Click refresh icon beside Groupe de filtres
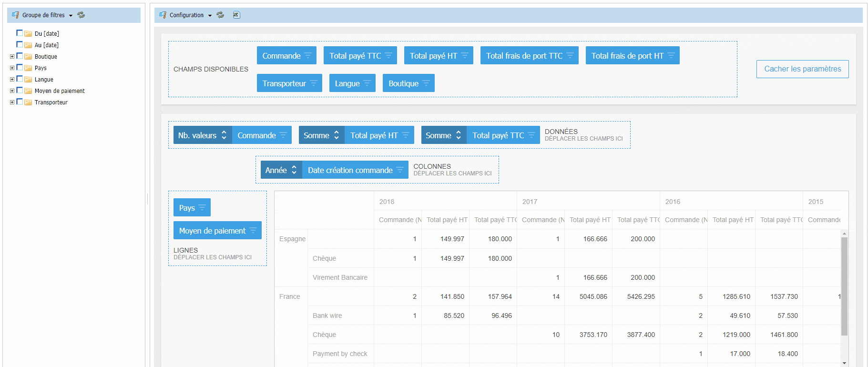Viewport: 868px width, 367px height. pyautogui.click(x=81, y=15)
